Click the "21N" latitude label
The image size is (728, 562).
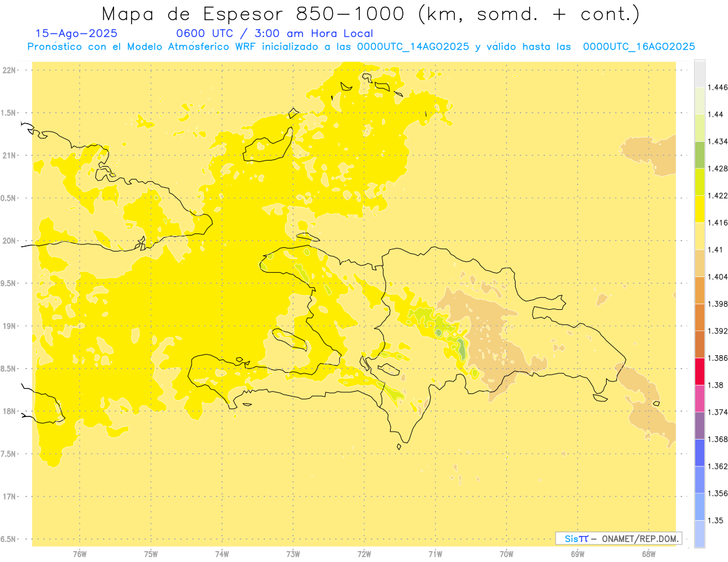point(9,155)
